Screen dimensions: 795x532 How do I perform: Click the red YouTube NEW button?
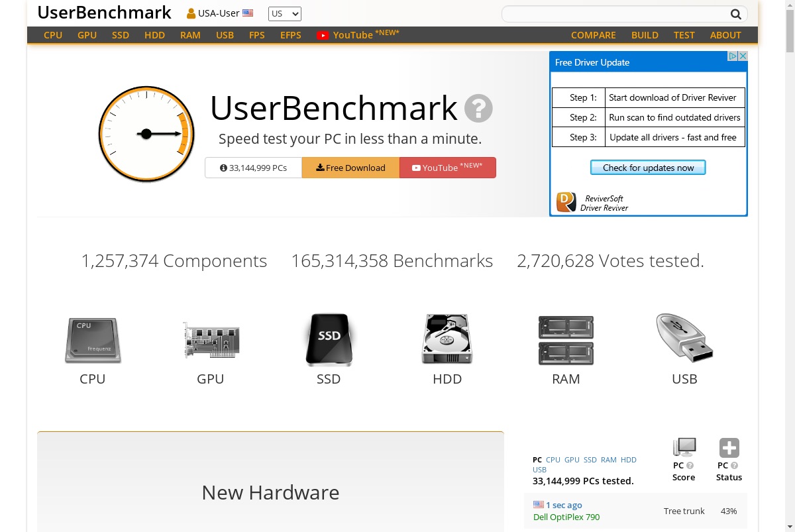pyautogui.click(x=448, y=168)
